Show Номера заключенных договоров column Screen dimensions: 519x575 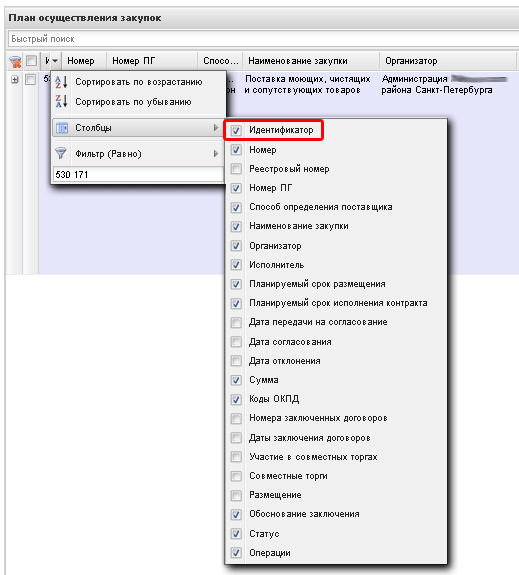[x=236, y=418]
